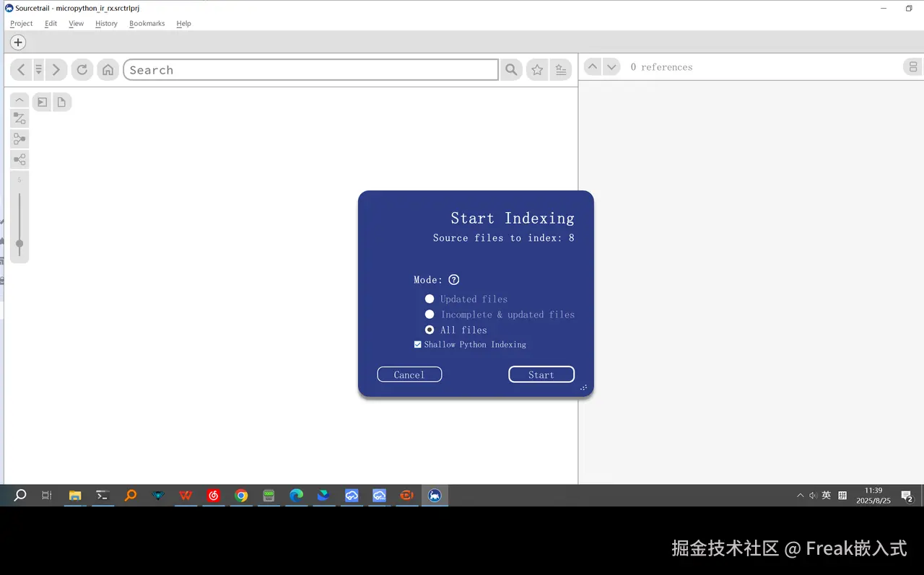Image resolution: width=924 pixels, height=575 pixels.
Task: Go back in navigation history
Action: 21,70
